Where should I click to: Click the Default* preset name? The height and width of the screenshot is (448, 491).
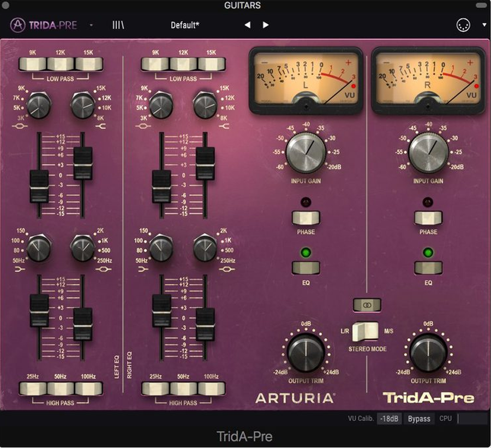pos(185,25)
